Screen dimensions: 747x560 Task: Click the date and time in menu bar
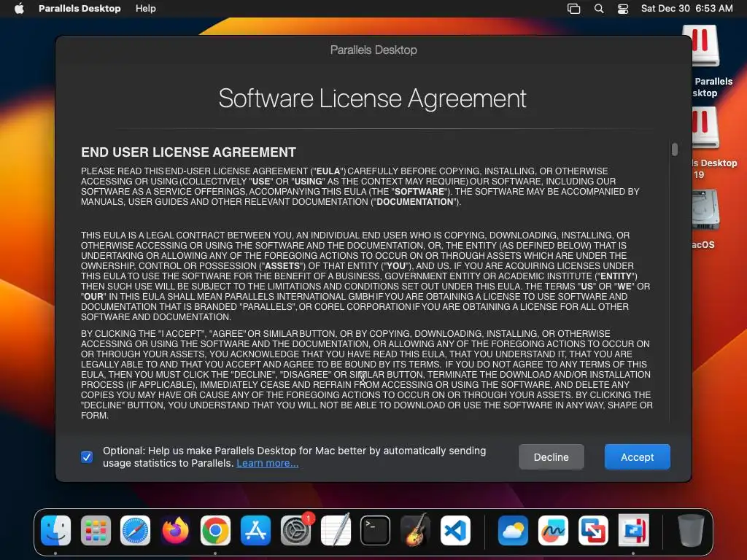pyautogui.click(x=686, y=9)
